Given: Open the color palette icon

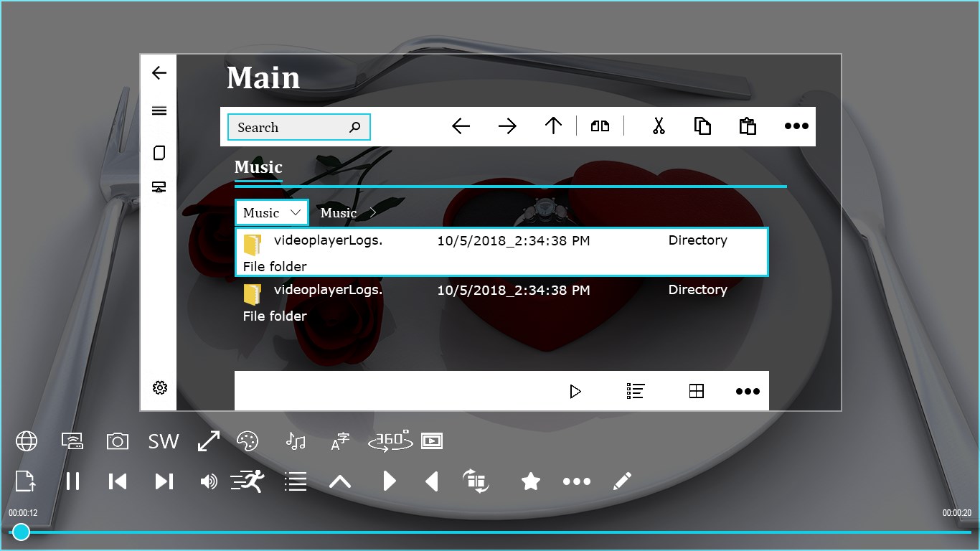Looking at the screenshot, I should tap(247, 441).
